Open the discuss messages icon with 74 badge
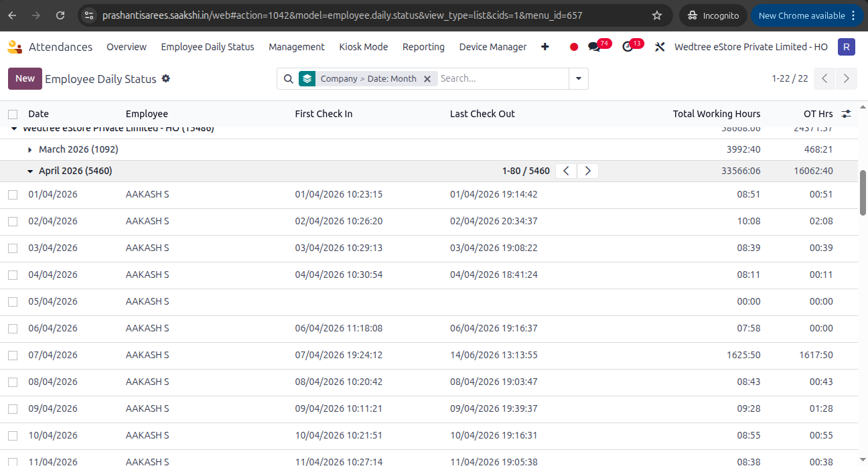The width and height of the screenshot is (868, 466). (595, 47)
